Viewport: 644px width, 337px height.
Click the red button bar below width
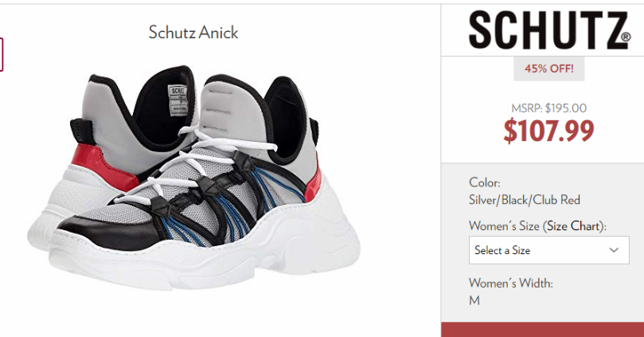(x=543, y=330)
